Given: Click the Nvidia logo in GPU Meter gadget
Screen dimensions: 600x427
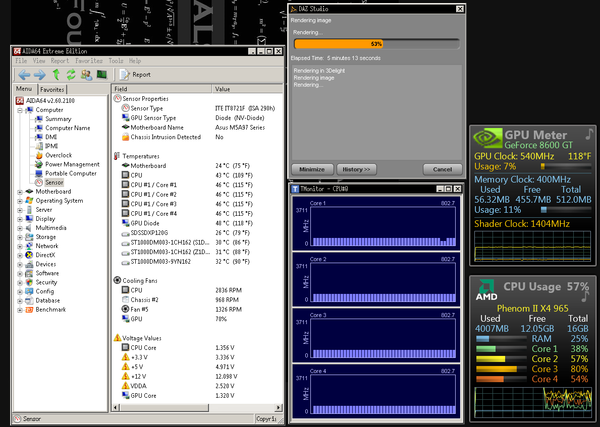Looking at the screenshot, I should (488, 138).
